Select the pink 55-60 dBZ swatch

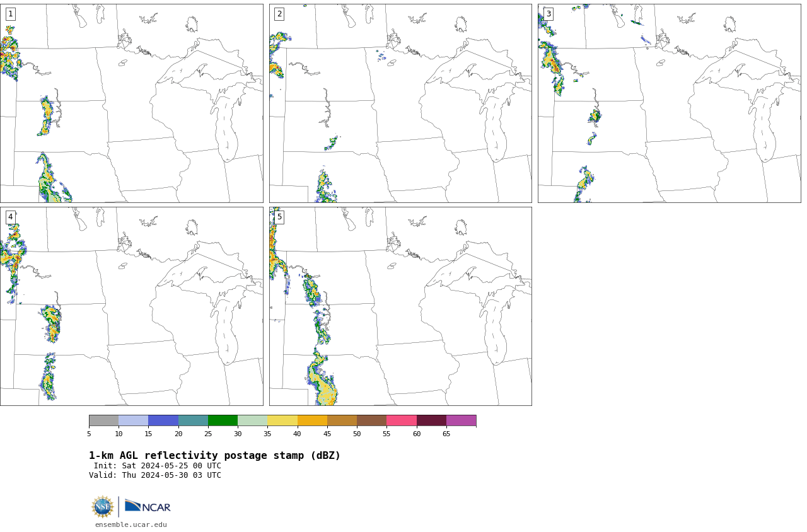(402, 420)
